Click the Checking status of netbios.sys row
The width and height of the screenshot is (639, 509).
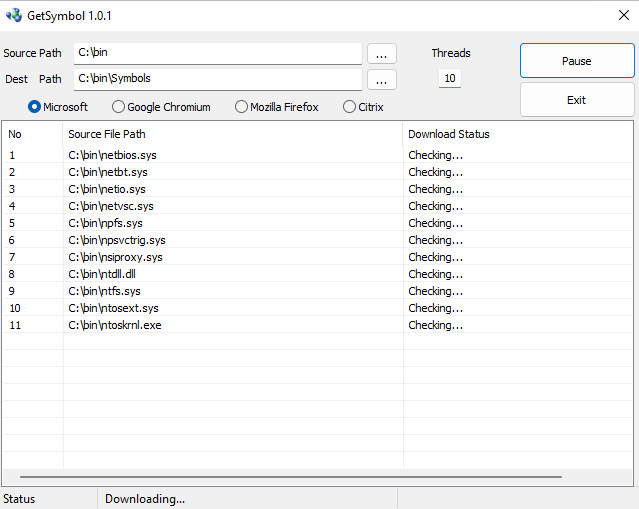(x=435, y=155)
